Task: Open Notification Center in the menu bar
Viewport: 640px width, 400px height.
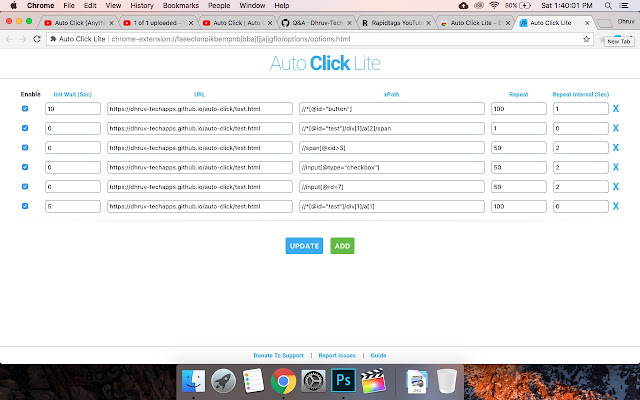Action: tap(624, 6)
